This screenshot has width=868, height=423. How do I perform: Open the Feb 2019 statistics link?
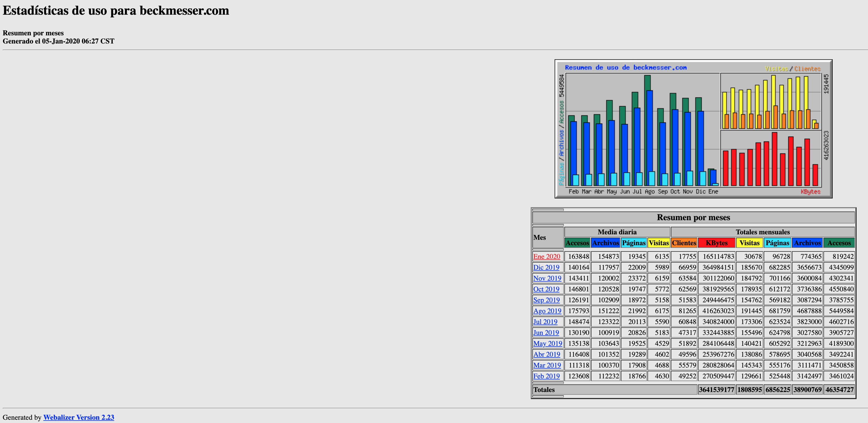tap(546, 376)
